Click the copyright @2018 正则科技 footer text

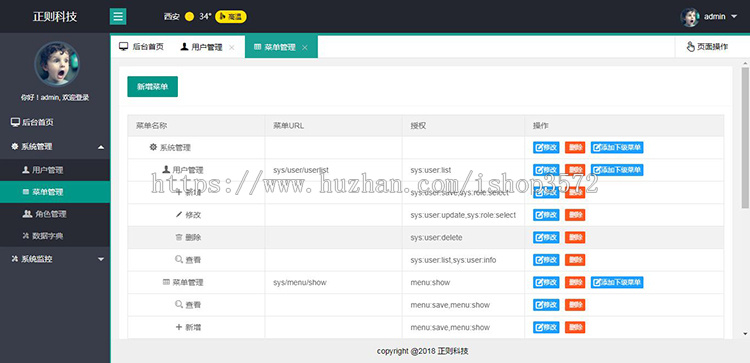(422, 351)
